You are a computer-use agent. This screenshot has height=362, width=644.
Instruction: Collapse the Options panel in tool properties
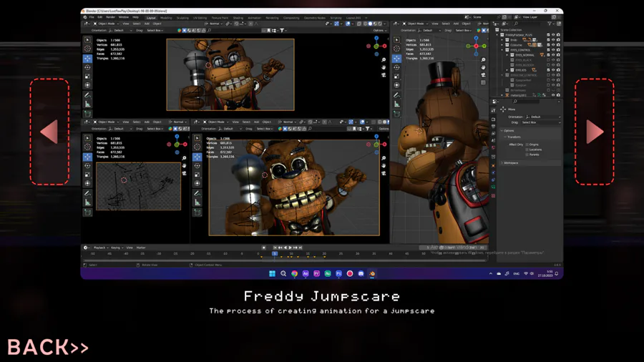(x=502, y=130)
